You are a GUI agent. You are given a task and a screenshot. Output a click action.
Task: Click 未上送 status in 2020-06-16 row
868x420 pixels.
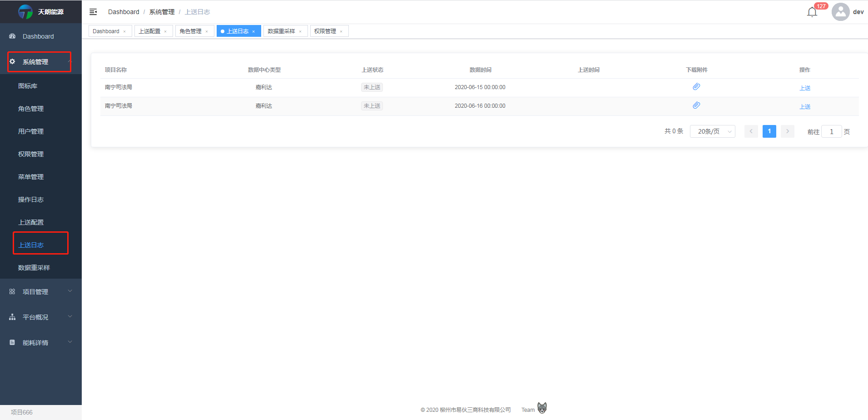[372, 106]
